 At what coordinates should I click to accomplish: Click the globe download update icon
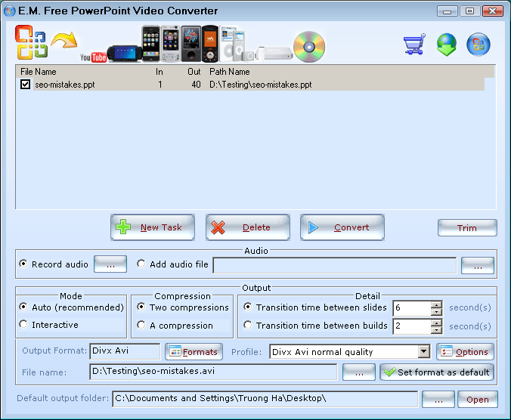[447, 45]
